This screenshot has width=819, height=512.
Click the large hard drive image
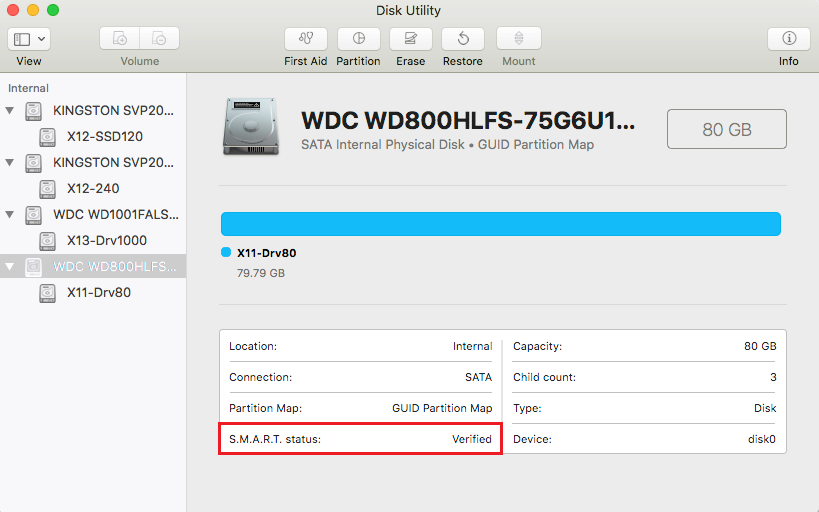coord(251,126)
